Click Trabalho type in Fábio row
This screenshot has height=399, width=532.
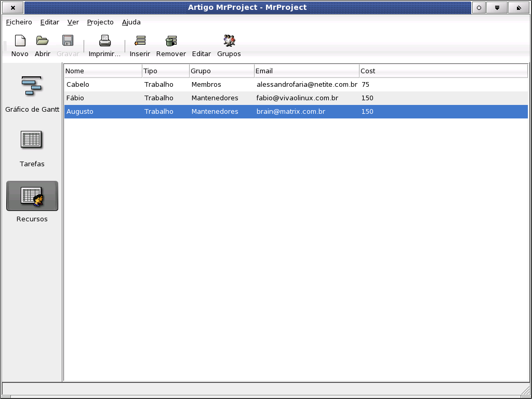pos(159,98)
